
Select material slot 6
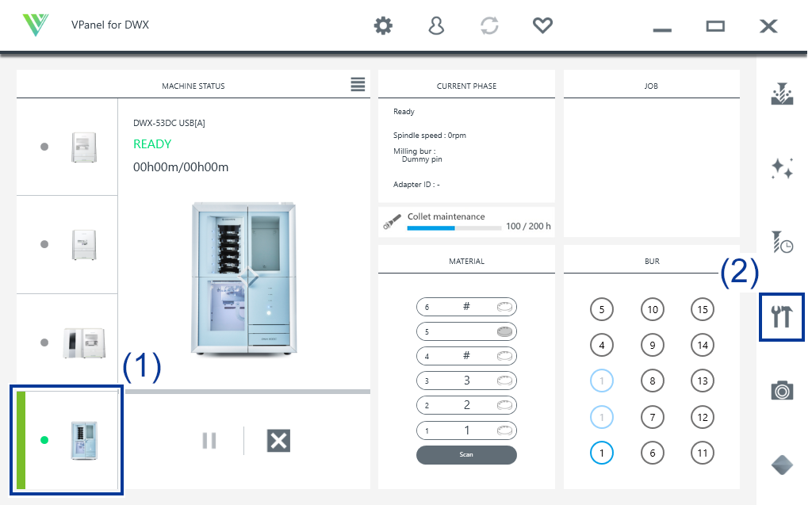click(466, 307)
